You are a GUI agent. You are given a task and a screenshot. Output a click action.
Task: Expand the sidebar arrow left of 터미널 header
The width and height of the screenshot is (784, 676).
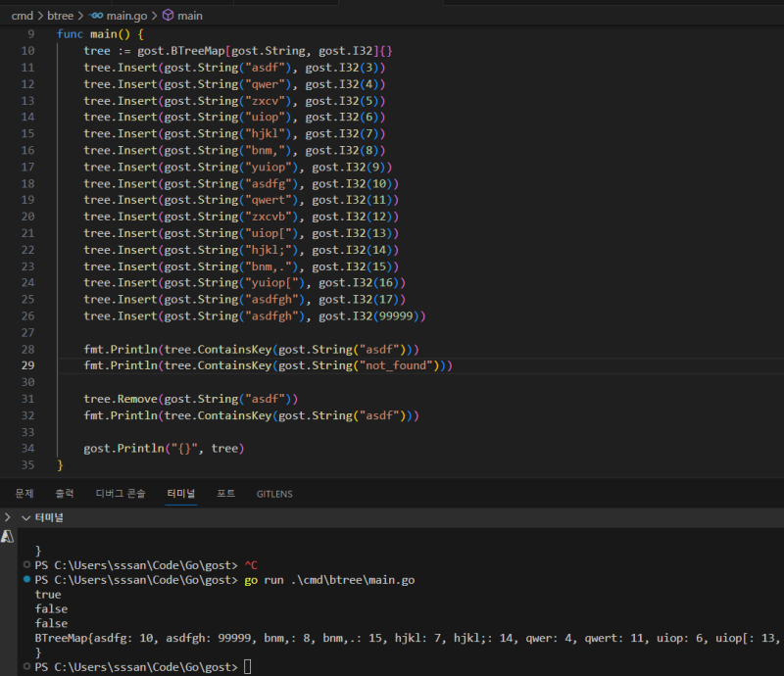pos(8,516)
